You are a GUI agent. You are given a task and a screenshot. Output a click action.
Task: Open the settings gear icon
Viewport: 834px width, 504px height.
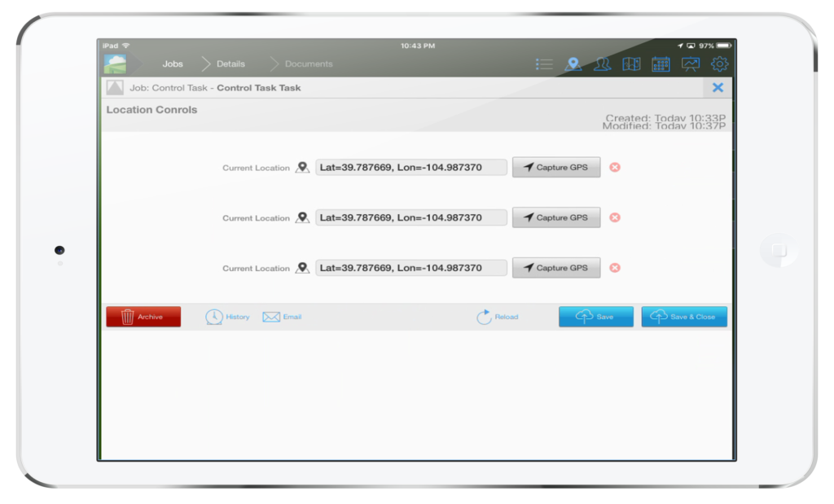(x=718, y=63)
